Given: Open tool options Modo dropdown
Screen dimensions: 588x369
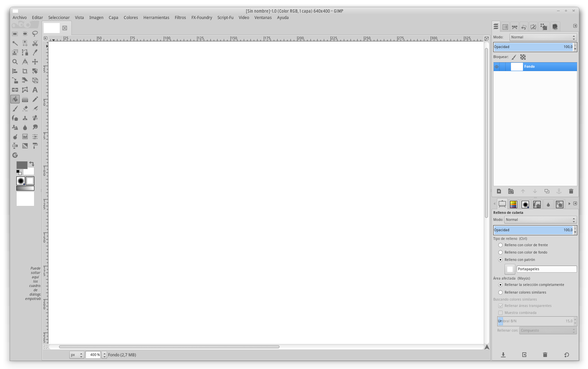Looking at the screenshot, I should click(x=540, y=220).
